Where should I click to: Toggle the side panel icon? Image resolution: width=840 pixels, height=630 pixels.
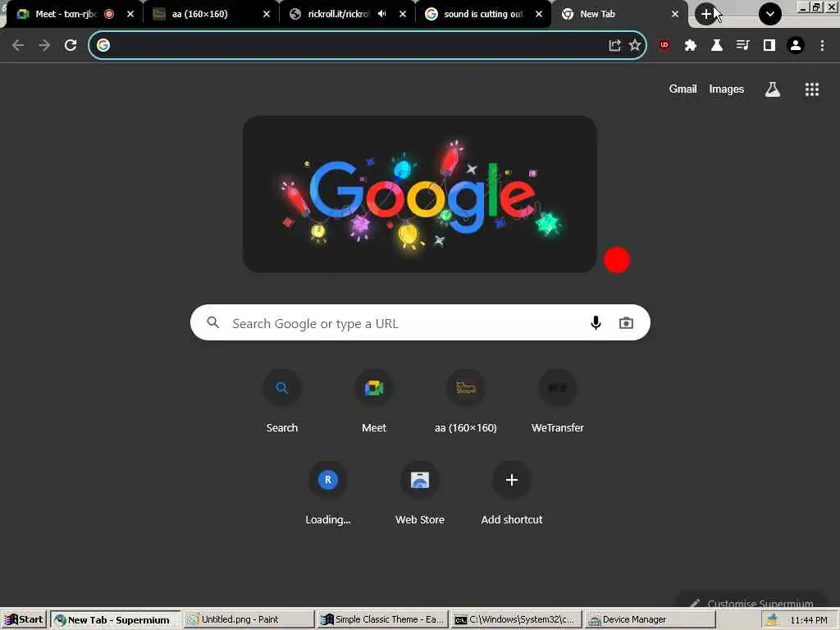tap(769, 46)
